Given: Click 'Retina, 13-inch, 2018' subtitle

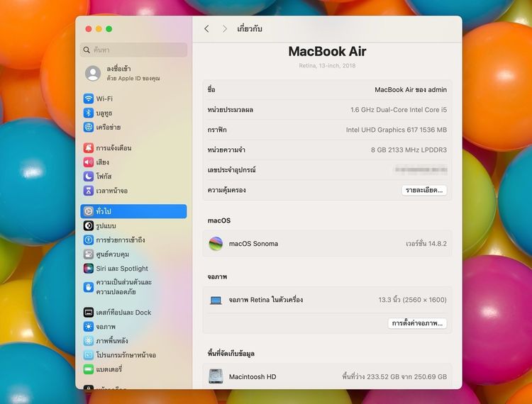Looking at the screenshot, I should click(327, 65).
